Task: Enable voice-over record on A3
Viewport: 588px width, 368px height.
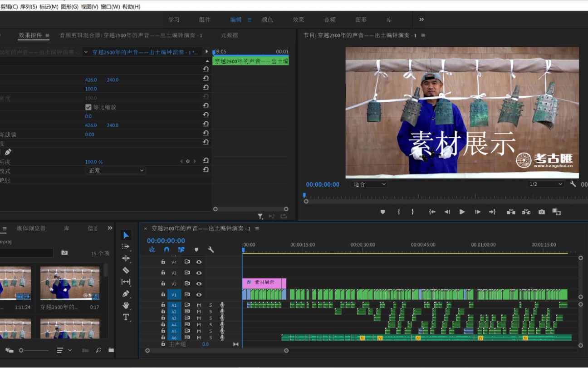Action: (x=222, y=318)
